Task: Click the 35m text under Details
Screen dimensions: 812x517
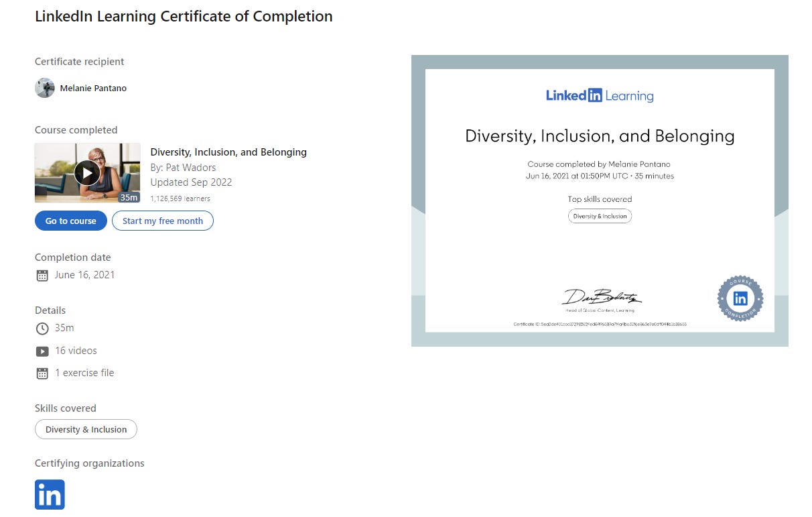Action: [64, 328]
